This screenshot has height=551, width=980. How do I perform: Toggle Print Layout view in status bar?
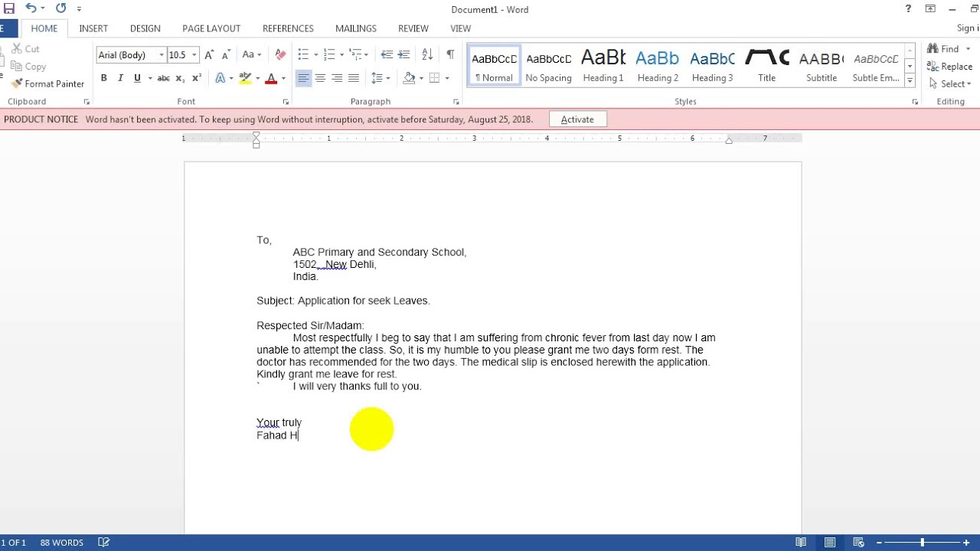pos(829,543)
